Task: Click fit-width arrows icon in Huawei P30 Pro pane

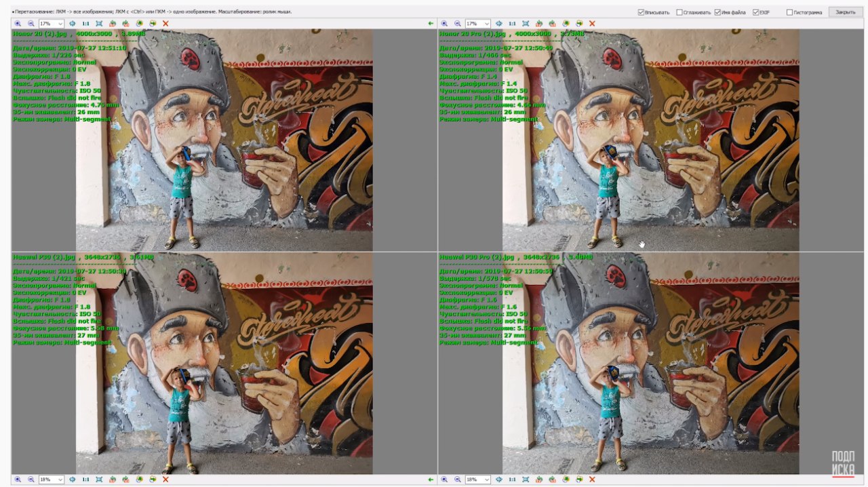Action: (499, 479)
